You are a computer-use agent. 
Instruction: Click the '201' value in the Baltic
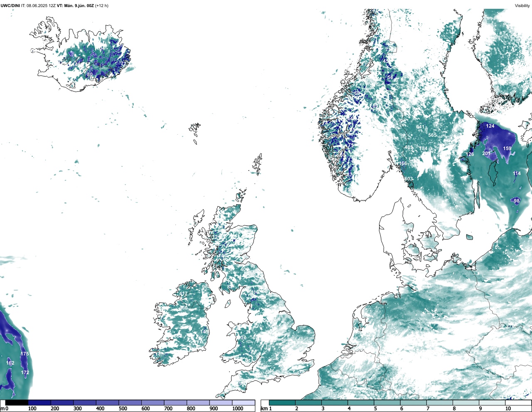pos(486,153)
